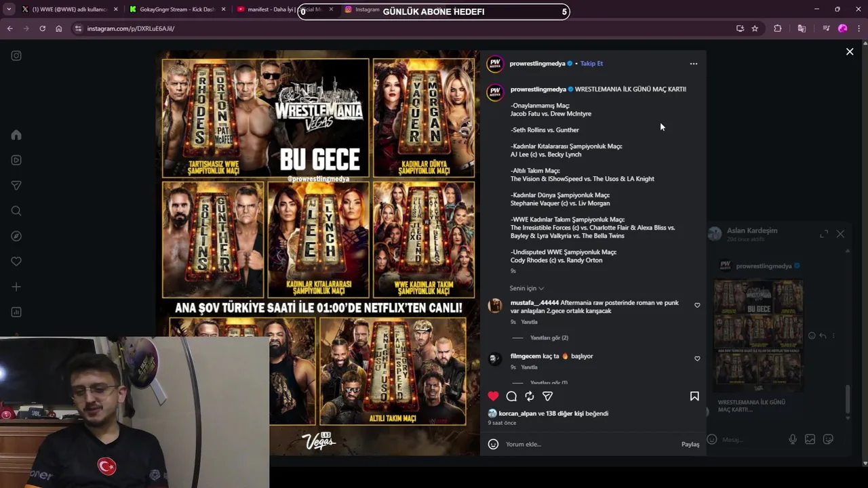This screenshot has width=868, height=488.
Task: Bookmark this page with the star icon
Action: point(755,28)
